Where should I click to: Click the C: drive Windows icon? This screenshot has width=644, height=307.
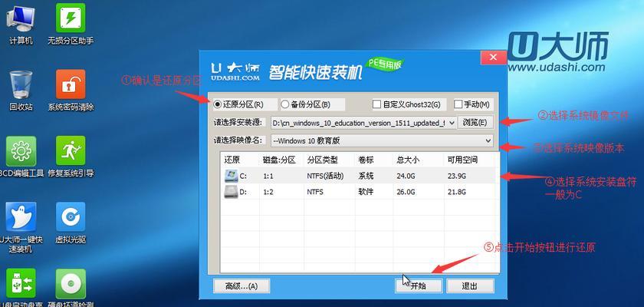[232, 176]
